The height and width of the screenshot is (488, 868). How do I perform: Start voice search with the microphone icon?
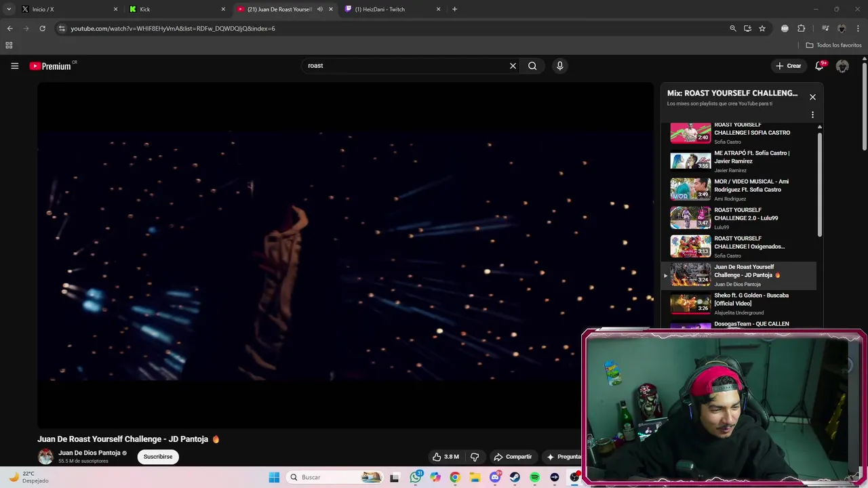[x=559, y=66]
